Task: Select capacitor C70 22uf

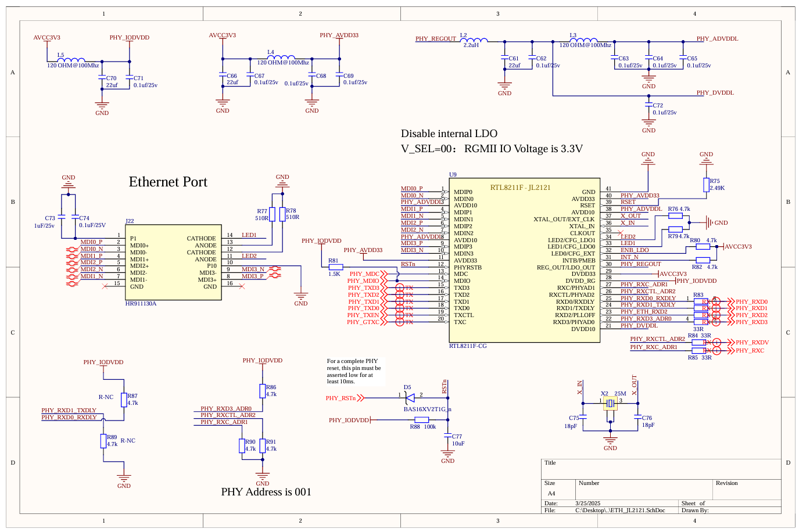Action: [x=102, y=77]
